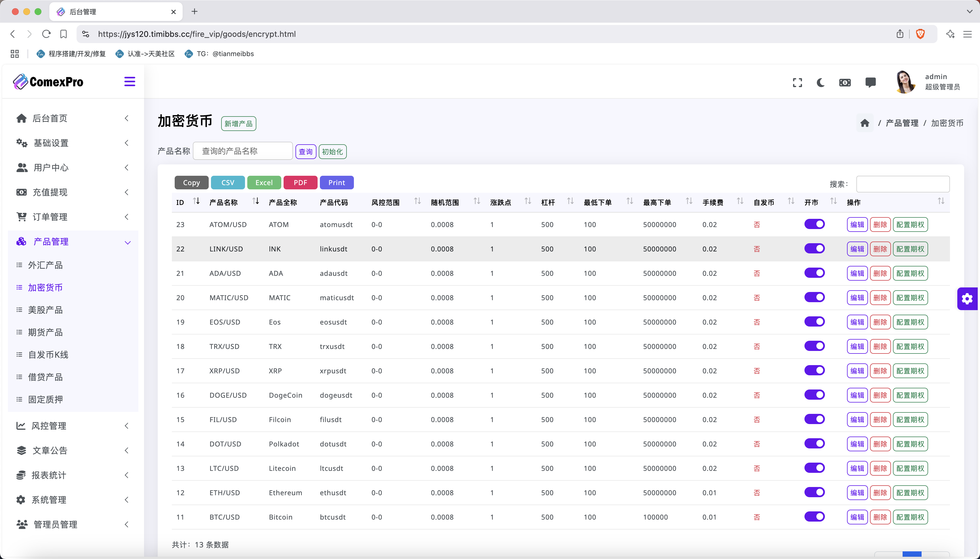980x559 pixels.
Task: Click the 查询 search button
Action: point(306,152)
